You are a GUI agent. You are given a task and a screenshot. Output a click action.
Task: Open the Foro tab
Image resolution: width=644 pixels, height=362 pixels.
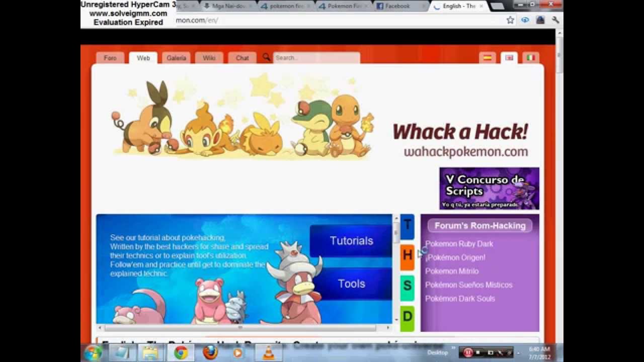coord(110,58)
